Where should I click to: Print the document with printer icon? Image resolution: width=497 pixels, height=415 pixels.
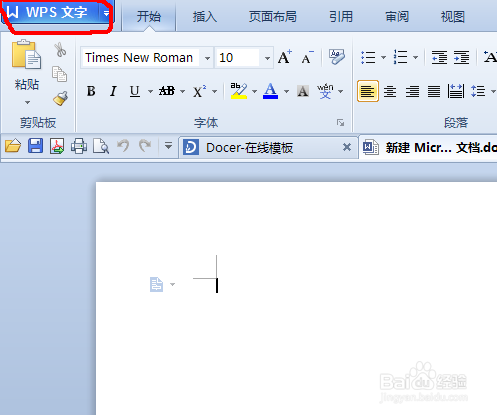[79, 146]
